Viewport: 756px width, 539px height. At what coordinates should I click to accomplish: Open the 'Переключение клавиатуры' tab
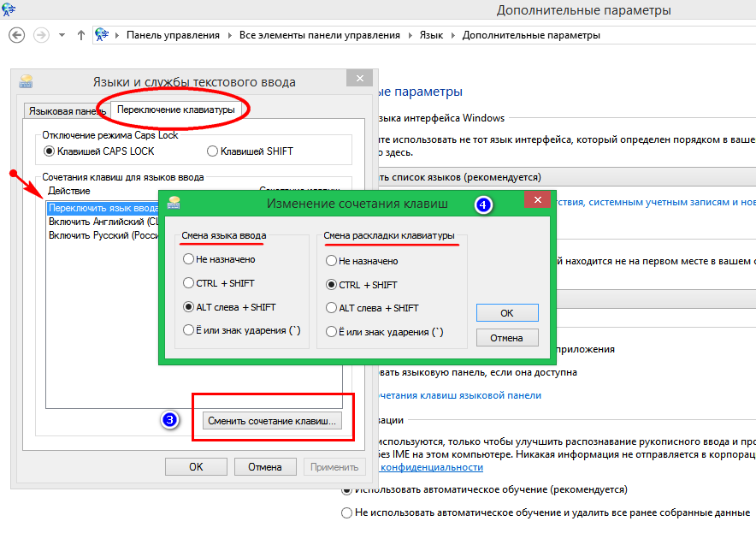175,110
